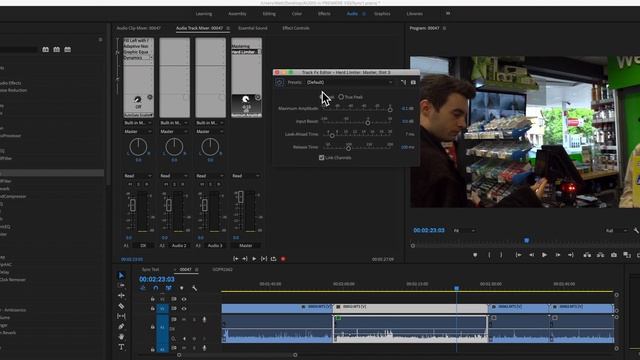Switch to the Effect Controls tab
The image size is (640, 360).
click(x=296, y=28)
